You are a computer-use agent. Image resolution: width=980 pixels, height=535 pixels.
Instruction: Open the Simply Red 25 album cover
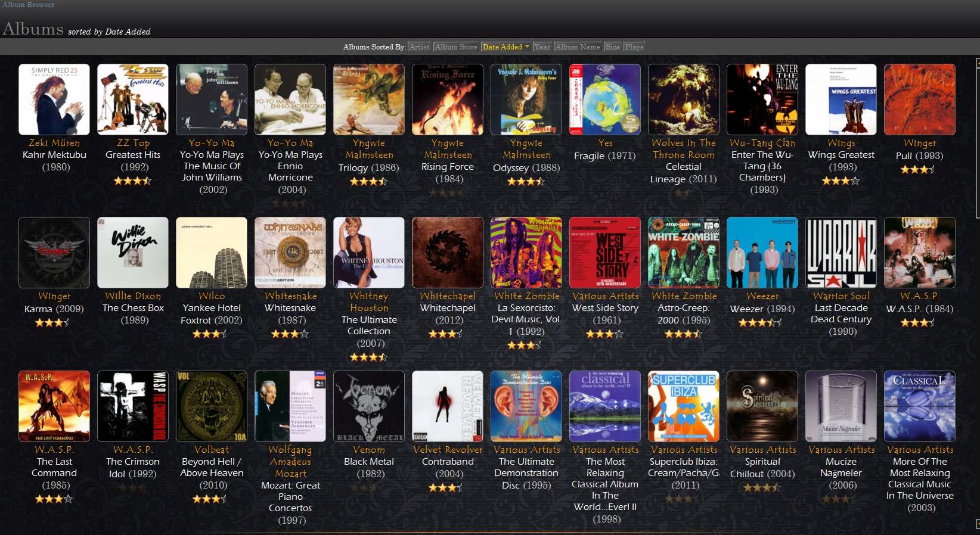(x=54, y=99)
